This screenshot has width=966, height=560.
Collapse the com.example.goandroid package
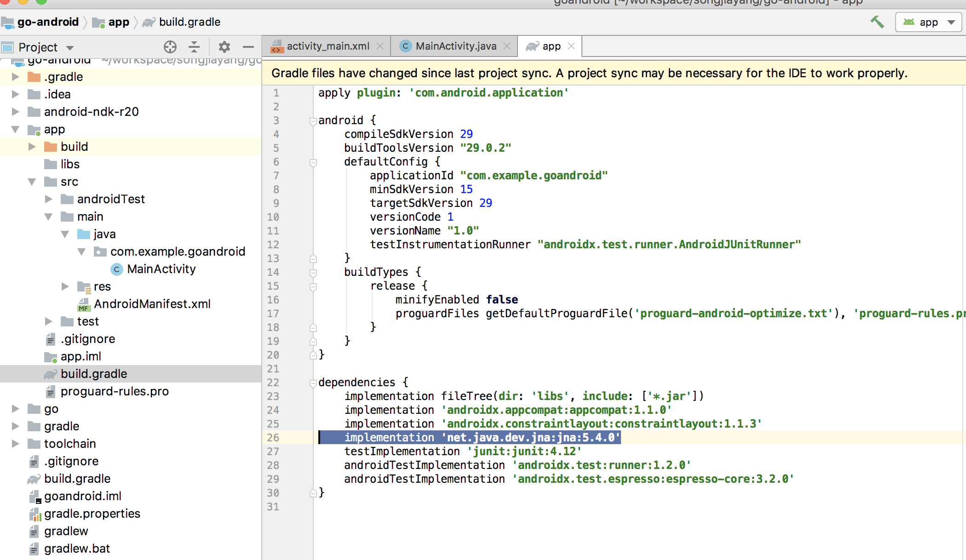pos(82,251)
